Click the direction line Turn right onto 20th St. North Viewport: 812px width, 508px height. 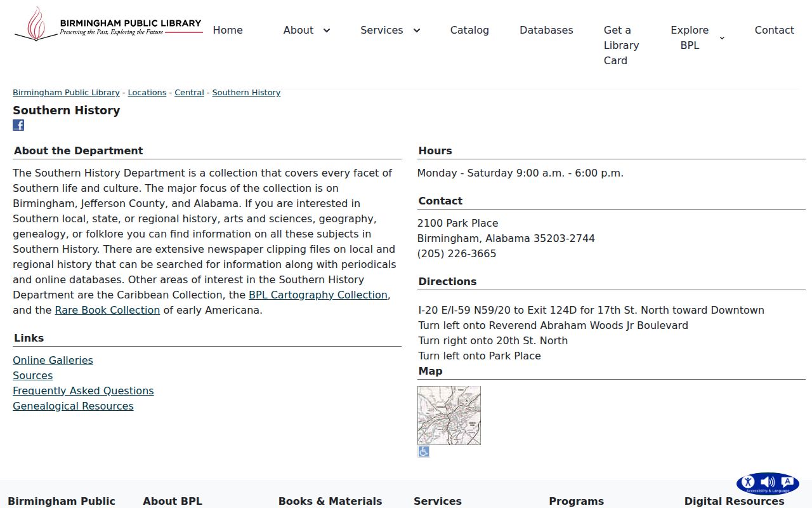click(x=493, y=340)
